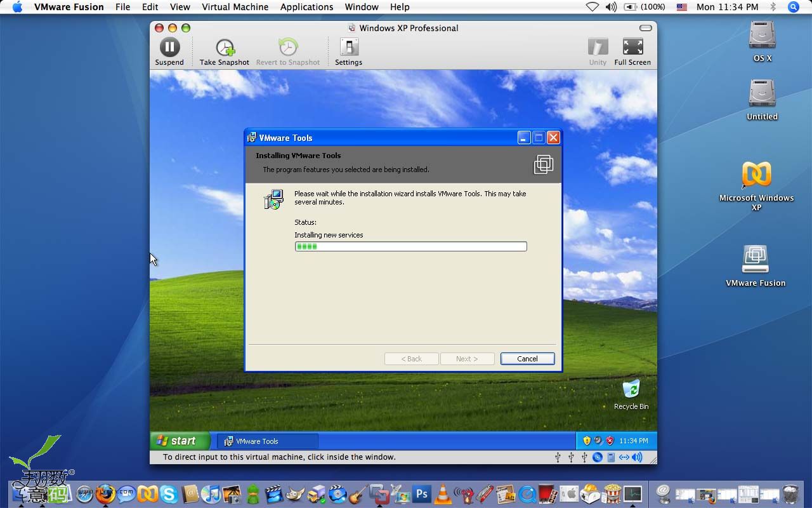This screenshot has width=812, height=508.
Task: Open the Trash in the Dock
Action: tap(790, 493)
